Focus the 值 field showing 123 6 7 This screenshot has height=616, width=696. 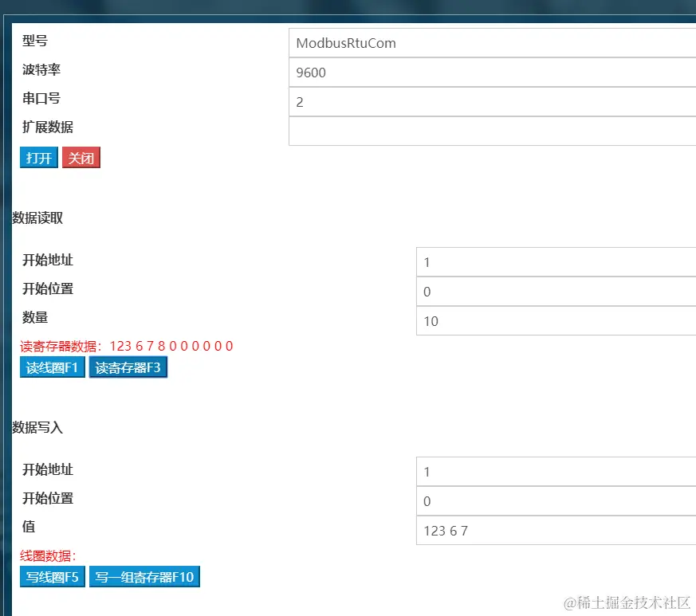556,530
